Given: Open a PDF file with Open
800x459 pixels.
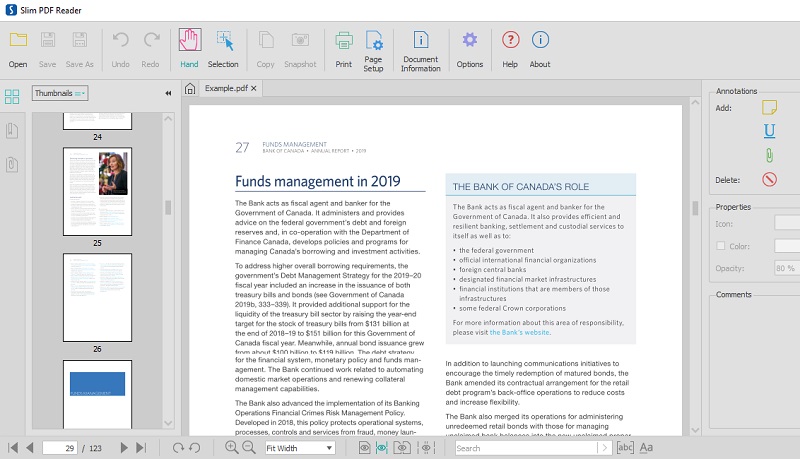Looking at the screenshot, I should (x=18, y=49).
